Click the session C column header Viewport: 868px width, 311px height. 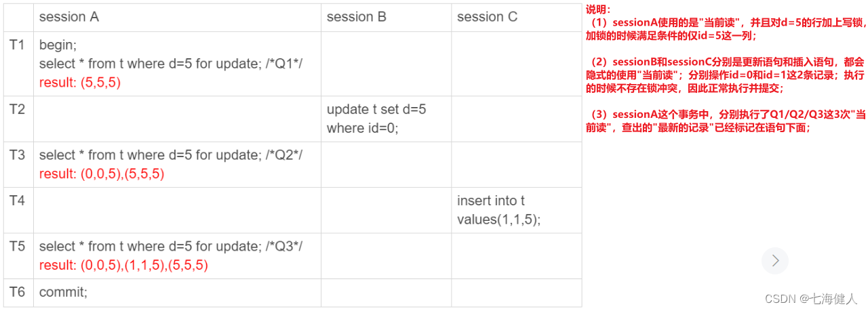click(x=488, y=17)
